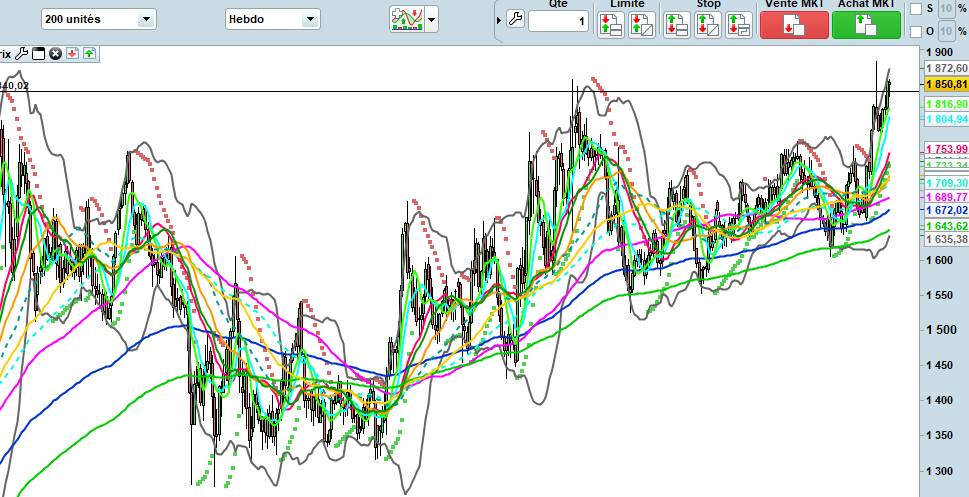
Task: Click the turquoise 1 709,30 label
Action: point(946,183)
